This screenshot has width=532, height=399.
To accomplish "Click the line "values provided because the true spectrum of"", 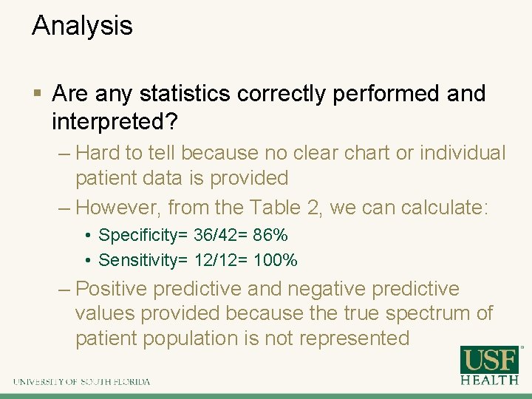I will 284,313.
